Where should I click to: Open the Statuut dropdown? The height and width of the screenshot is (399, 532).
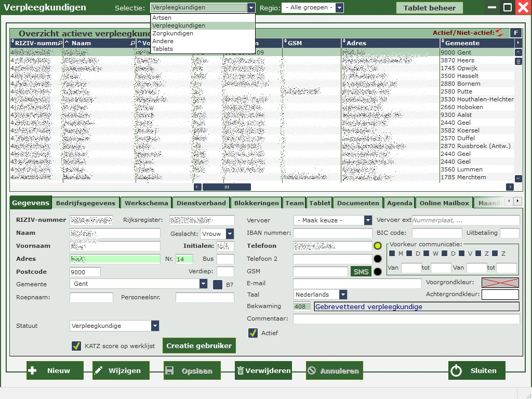click(155, 326)
